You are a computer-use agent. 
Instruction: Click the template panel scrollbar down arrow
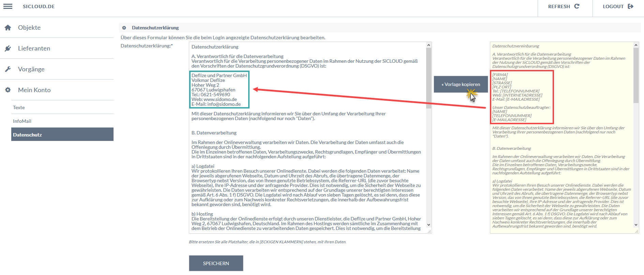pyautogui.click(x=636, y=225)
